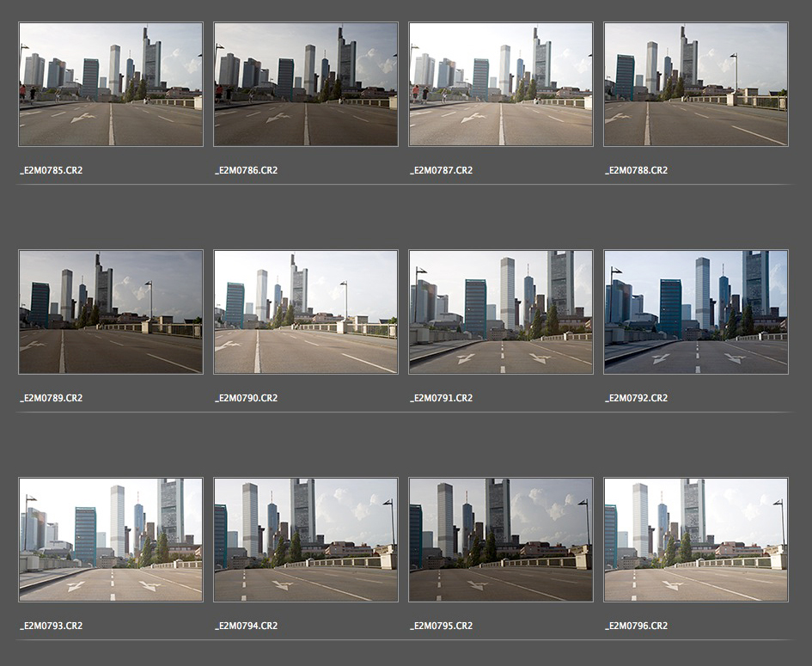Viewport: 812px width, 666px height.
Task: Select the _E2M0787.CR2 filename text
Action: (441, 170)
